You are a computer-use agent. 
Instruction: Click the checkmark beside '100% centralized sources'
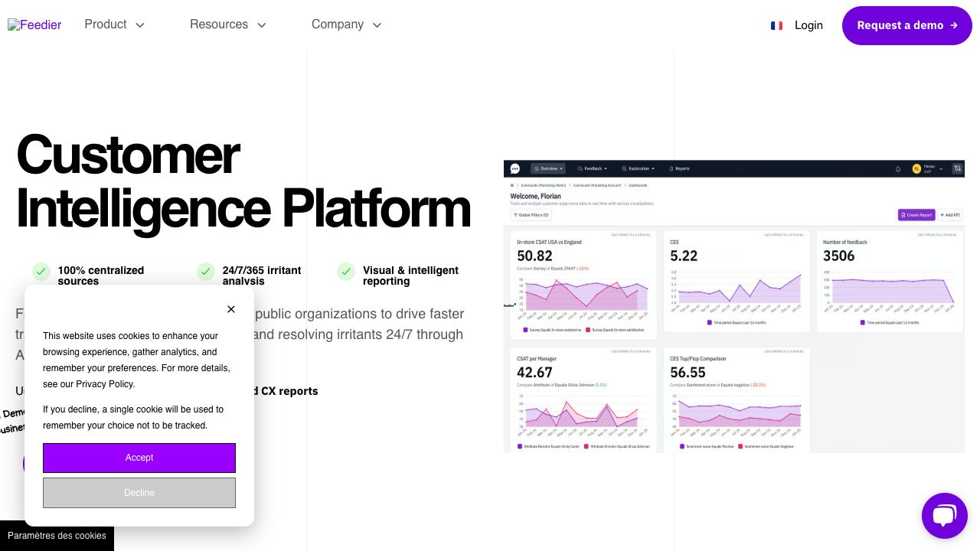pos(41,272)
